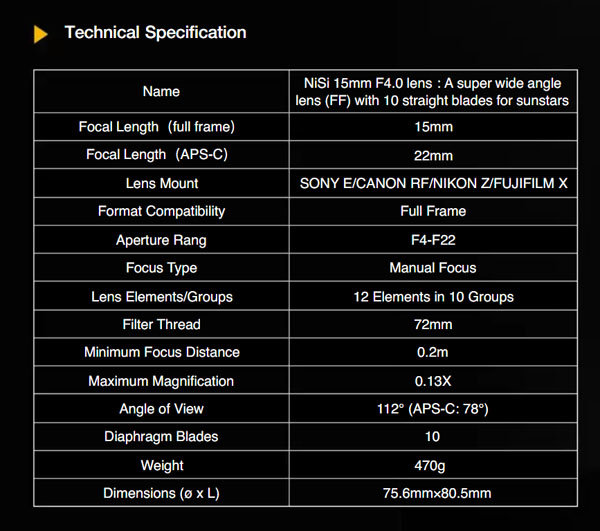Screen dimensions: 600x531
Task: Select the 15mm focal length value
Action: [433, 127]
